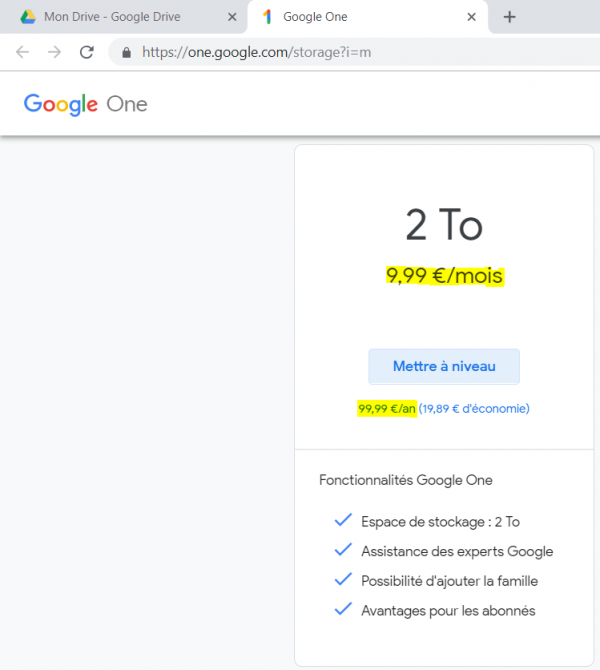
Task: Go back to previous page
Action: (x=22, y=52)
